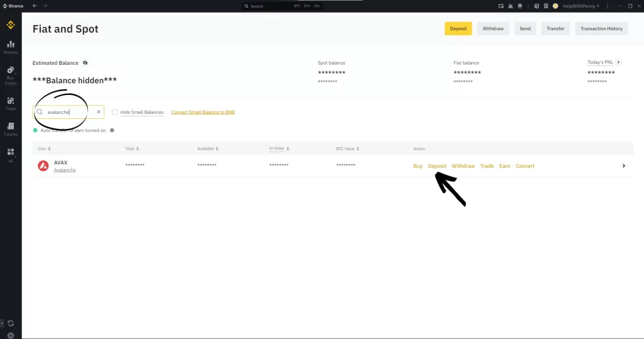Image resolution: width=644 pixels, height=339 pixels.
Task: Open Futures from the sidebar
Action: click(11, 129)
